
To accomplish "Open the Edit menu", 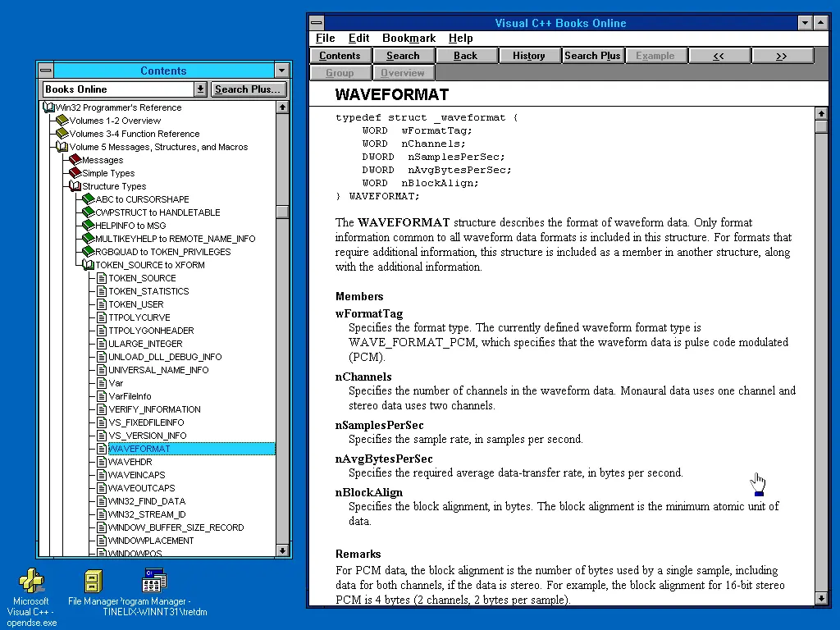I will pos(359,38).
